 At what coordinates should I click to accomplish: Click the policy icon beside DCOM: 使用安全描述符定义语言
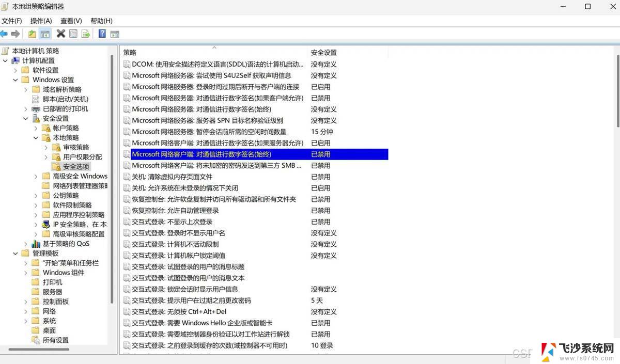[127, 65]
